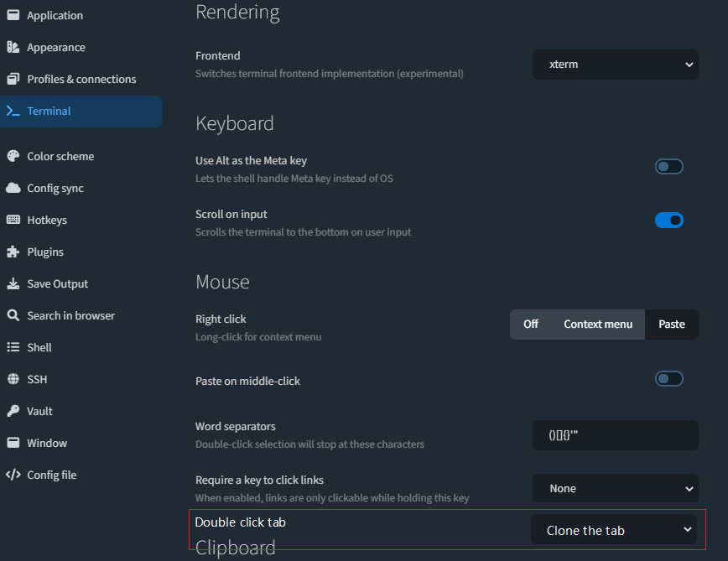728x561 pixels.
Task: Select the Hotkeys sidebar icon
Action: tap(13, 220)
